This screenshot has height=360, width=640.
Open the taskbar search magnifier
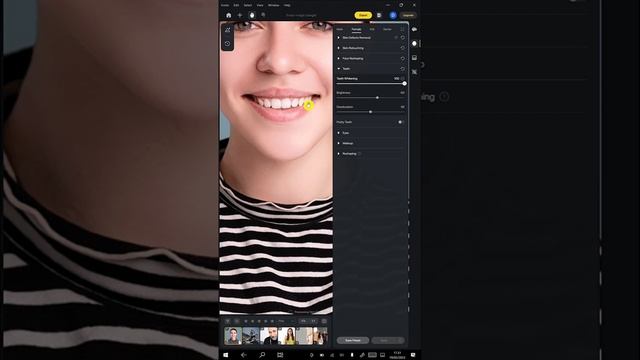(262, 355)
